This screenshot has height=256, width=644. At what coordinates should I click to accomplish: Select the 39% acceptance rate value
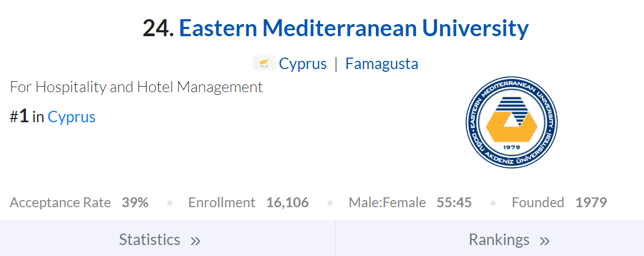click(x=135, y=203)
